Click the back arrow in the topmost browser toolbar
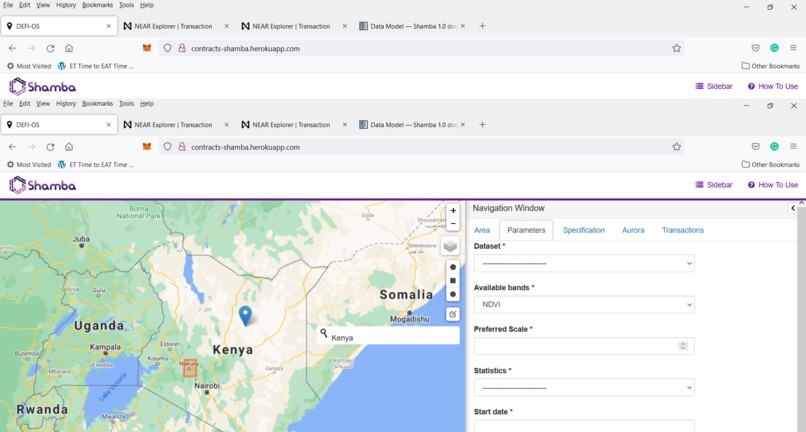 13,48
